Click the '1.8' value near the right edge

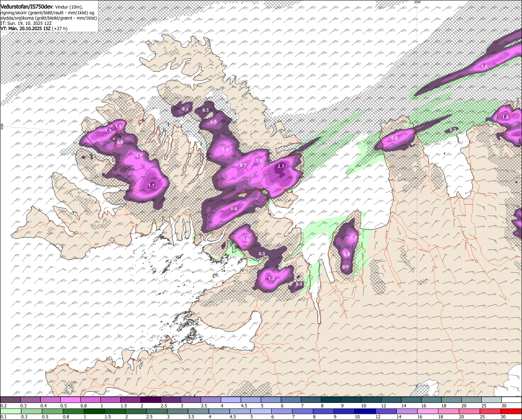[505, 117]
